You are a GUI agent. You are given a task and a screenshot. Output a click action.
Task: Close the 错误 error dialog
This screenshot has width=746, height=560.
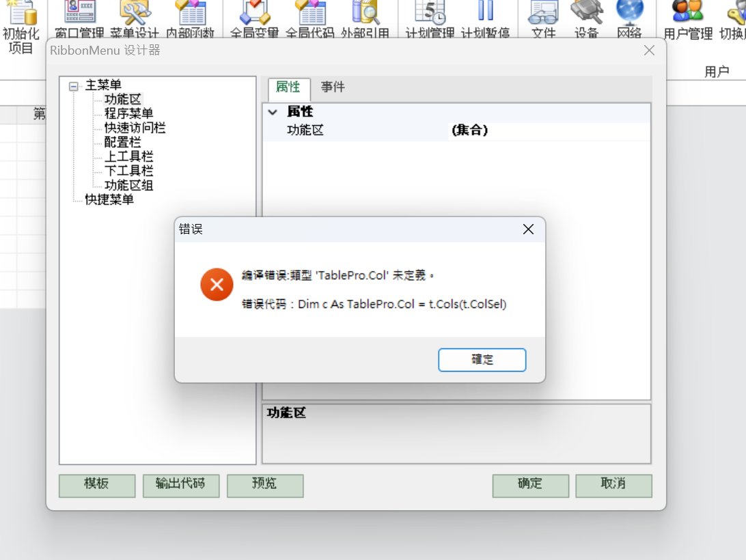(x=528, y=229)
